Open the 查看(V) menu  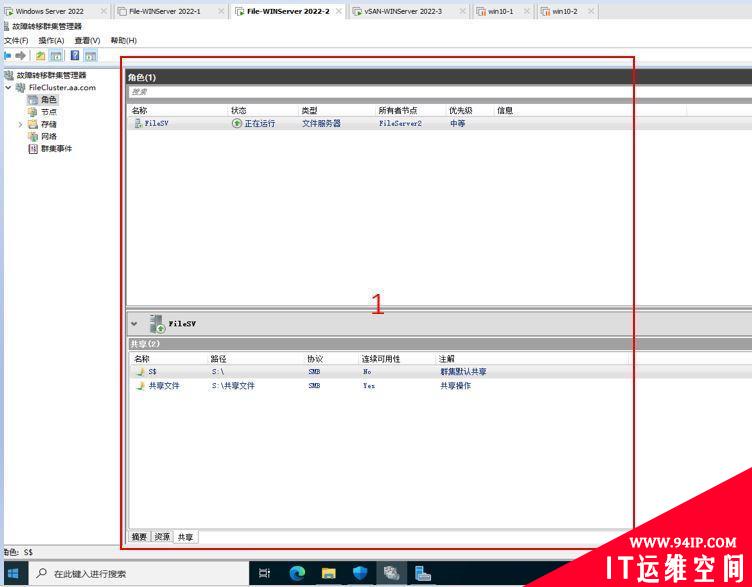(x=87, y=40)
